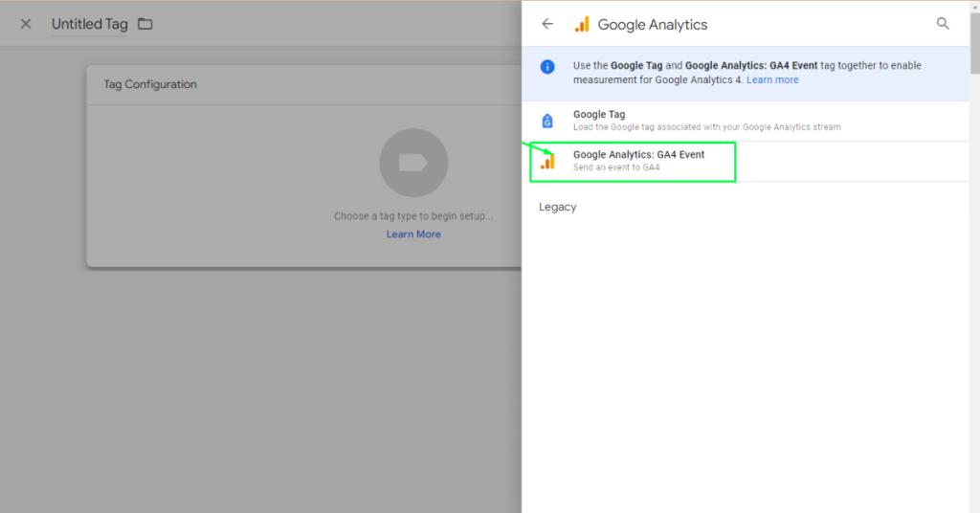980x513 pixels.
Task: Click the Untitled Tag name field
Action: pos(89,24)
